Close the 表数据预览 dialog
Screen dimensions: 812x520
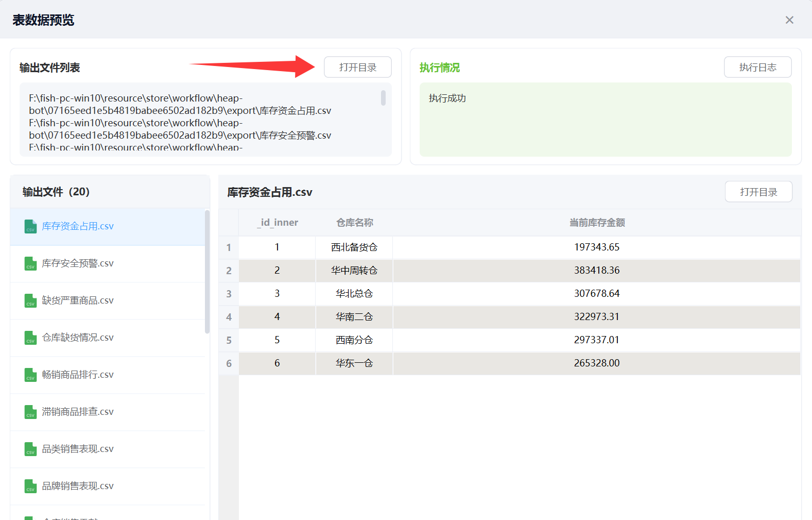[x=789, y=20]
